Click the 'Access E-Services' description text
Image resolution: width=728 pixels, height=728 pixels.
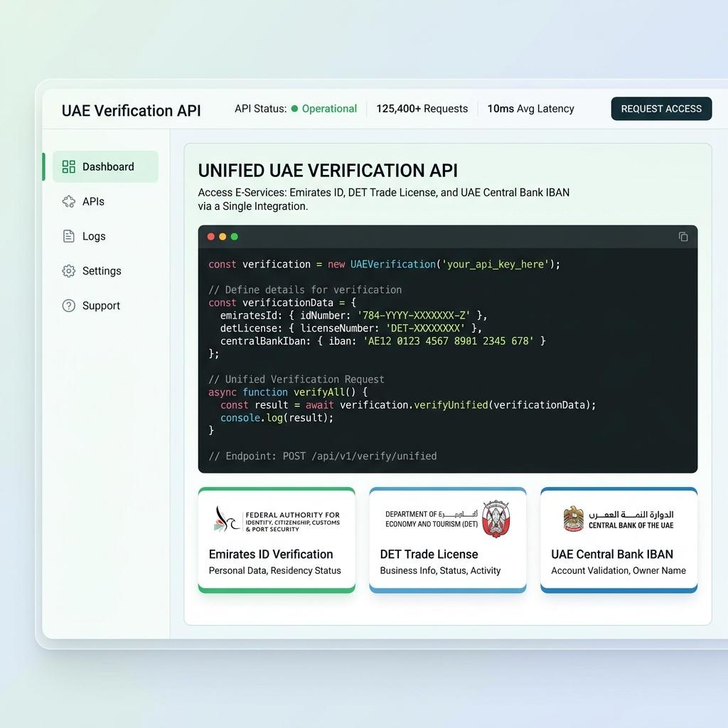click(383, 199)
